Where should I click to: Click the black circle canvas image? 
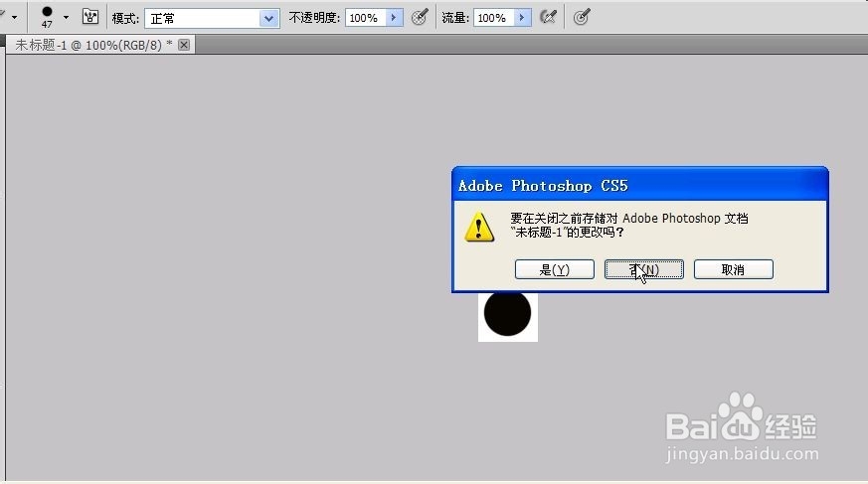(508, 315)
